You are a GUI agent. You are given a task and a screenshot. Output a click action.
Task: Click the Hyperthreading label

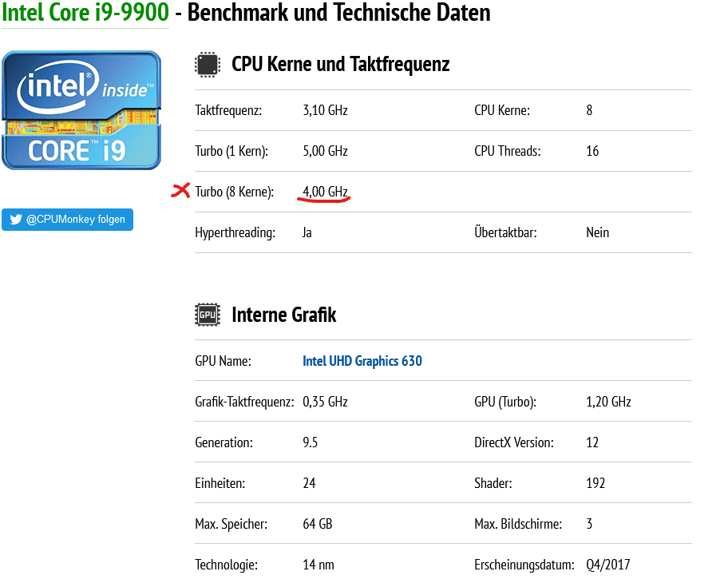[235, 232]
